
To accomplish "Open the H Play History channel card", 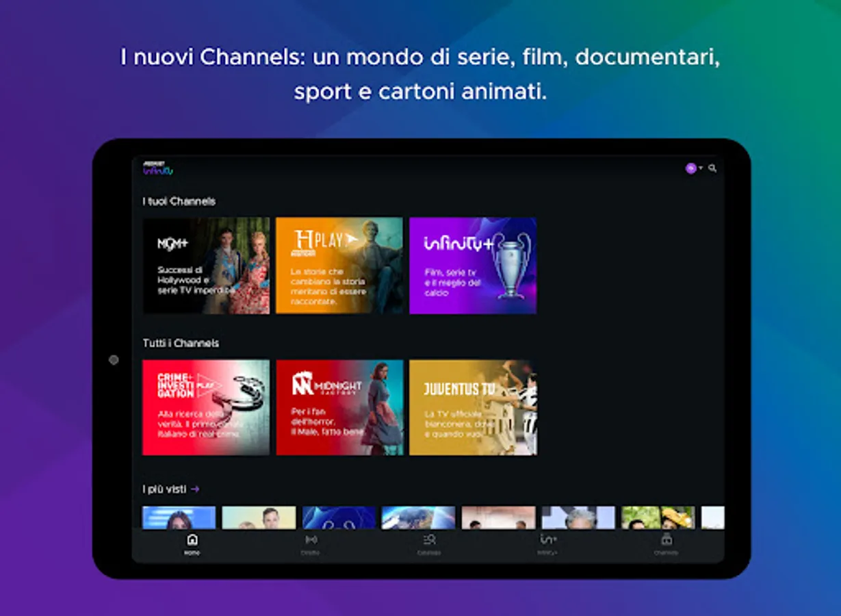I will point(339,266).
